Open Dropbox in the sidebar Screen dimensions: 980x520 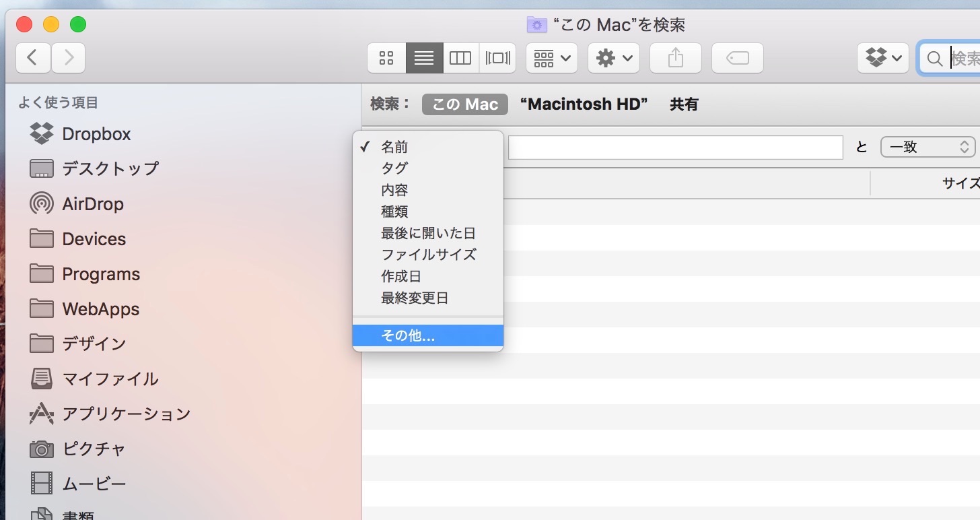pos(80,134)
